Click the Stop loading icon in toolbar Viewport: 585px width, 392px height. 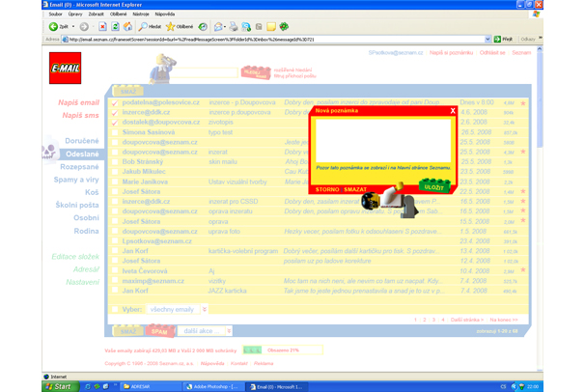coord(102,27)
